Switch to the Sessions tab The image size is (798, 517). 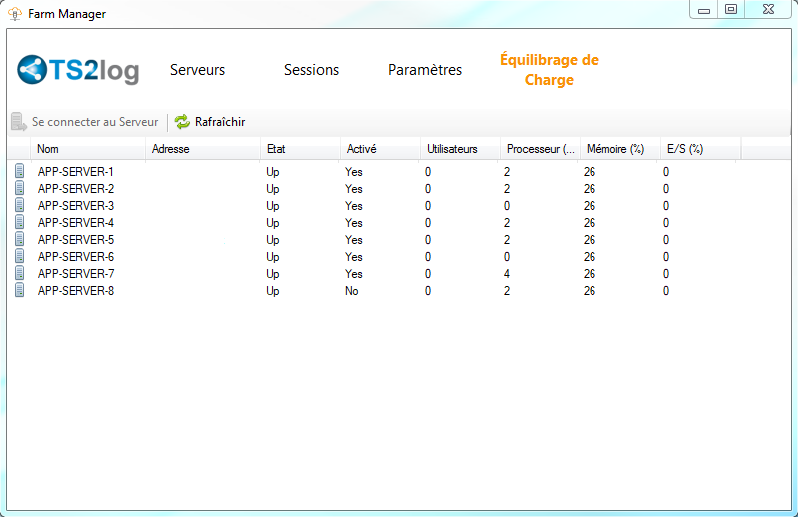pos(311,70)
